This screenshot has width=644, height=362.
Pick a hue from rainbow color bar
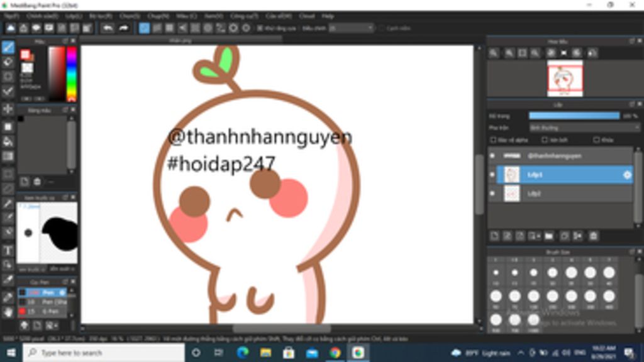[72, 74]
